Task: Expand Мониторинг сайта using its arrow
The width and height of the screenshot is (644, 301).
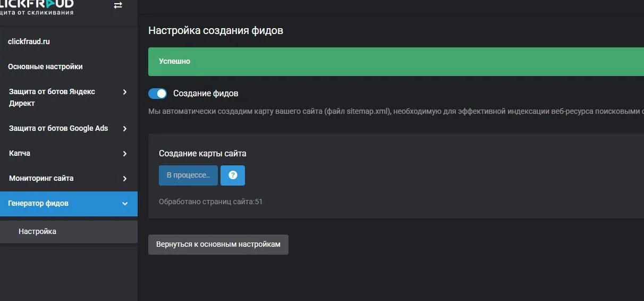Action: 125,179
